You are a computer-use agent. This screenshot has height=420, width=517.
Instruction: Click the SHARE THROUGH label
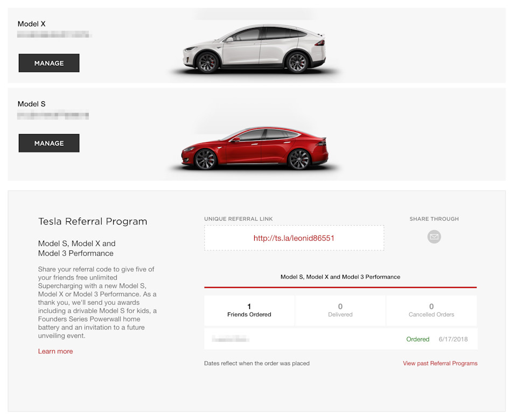click(434, 219)
